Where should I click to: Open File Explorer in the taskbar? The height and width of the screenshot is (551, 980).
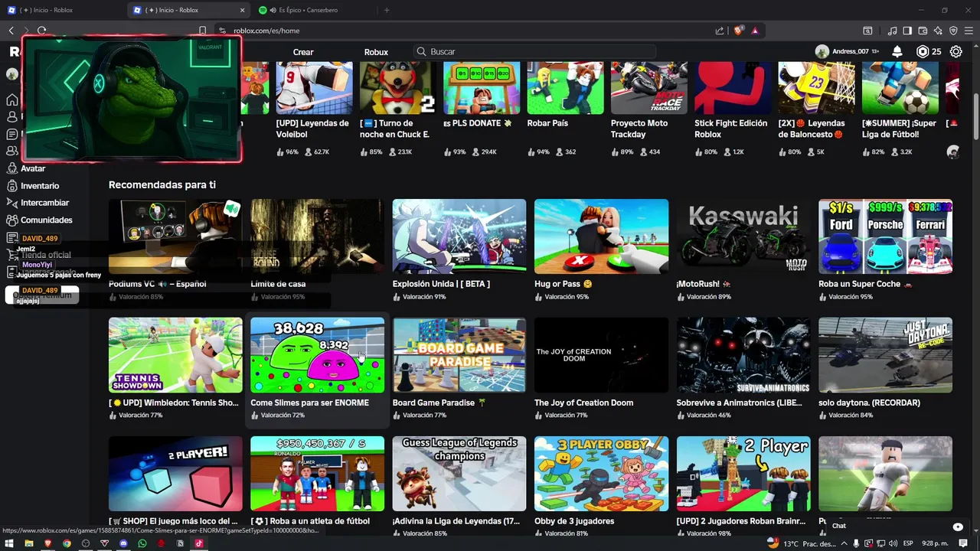(x=29, y=543)
